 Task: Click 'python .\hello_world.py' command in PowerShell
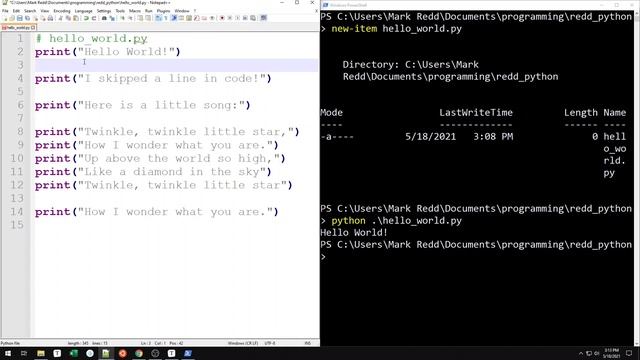pyautogui.click(x=396, y=221)
